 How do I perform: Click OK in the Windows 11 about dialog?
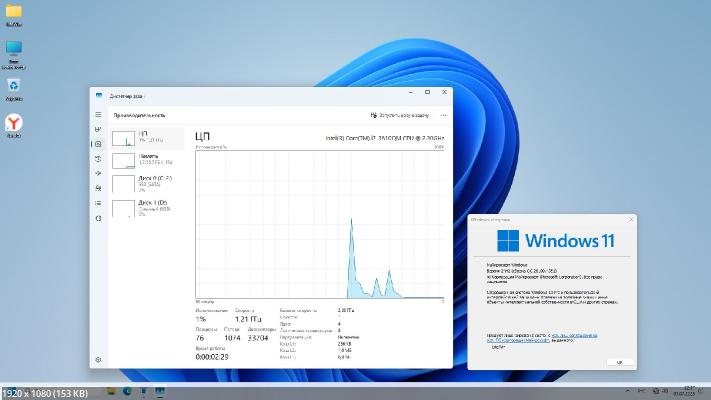click(619, 362)
